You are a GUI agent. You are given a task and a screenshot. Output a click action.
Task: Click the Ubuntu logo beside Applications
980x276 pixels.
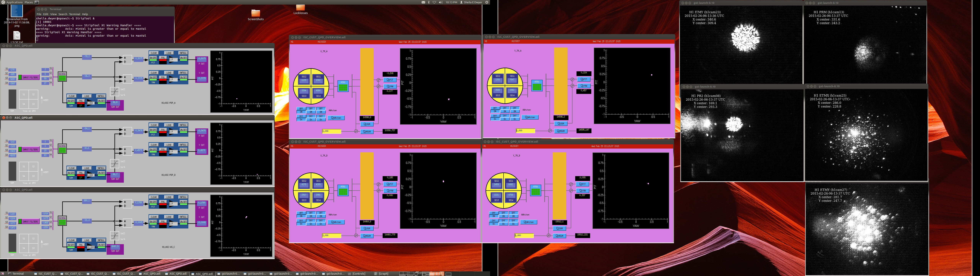coord(3,2)
